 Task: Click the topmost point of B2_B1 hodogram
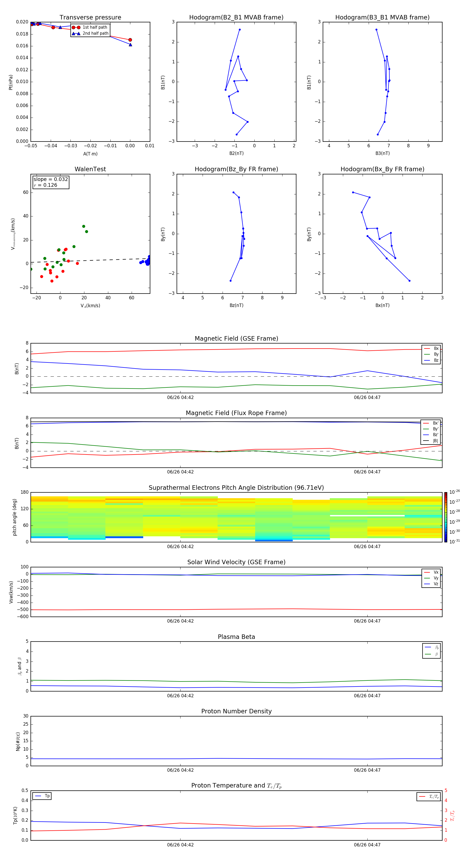(x=240, y=30)
